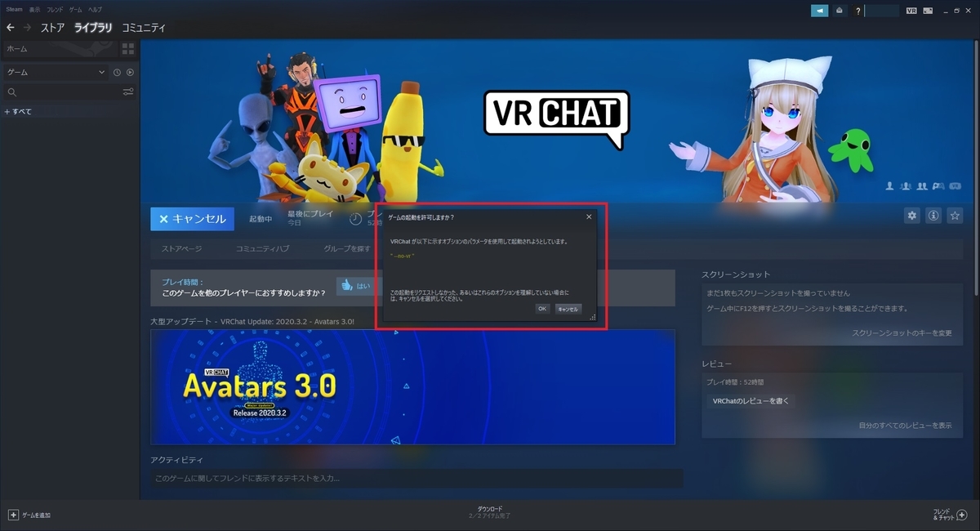Open the Steam menu

14,8
